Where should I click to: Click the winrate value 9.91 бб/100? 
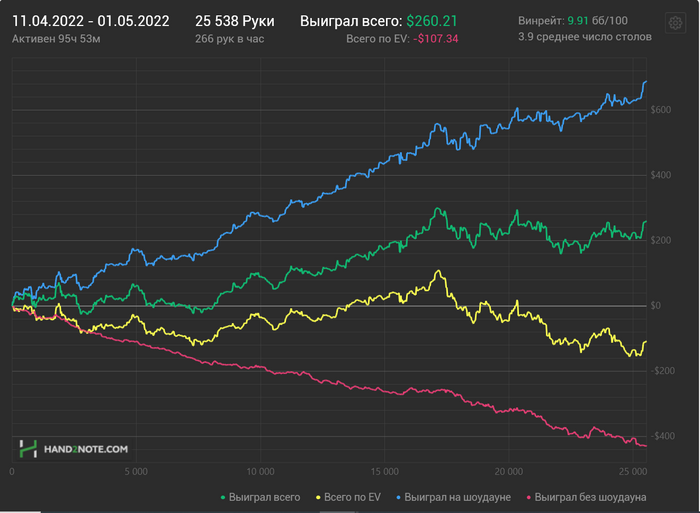pos(597,21)
